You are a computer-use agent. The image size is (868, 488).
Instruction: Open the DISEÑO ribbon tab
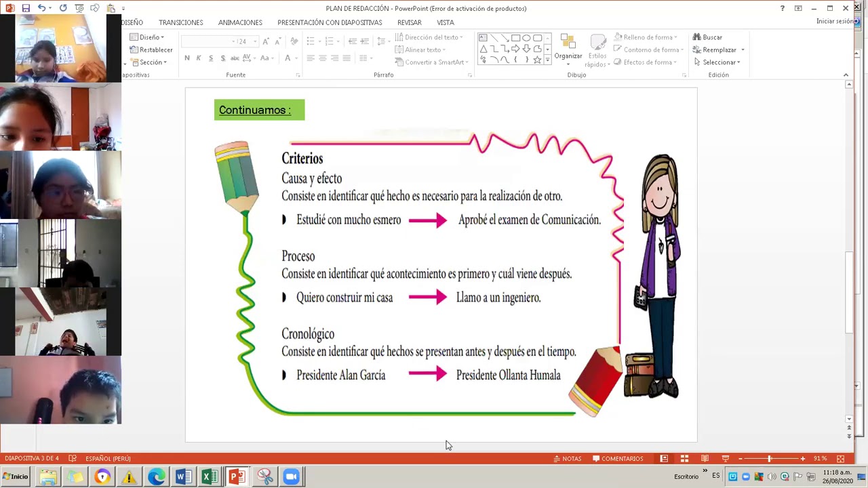[132, 22]
